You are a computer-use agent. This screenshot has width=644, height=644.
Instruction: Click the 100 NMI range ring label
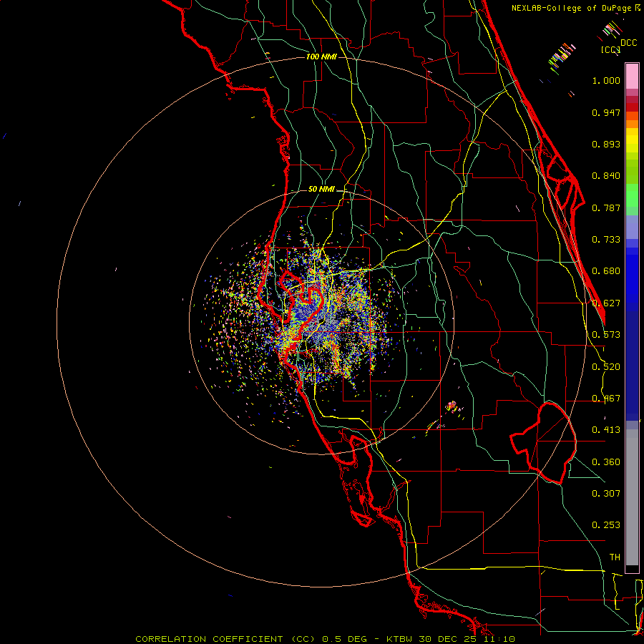[x=321, y=57]
